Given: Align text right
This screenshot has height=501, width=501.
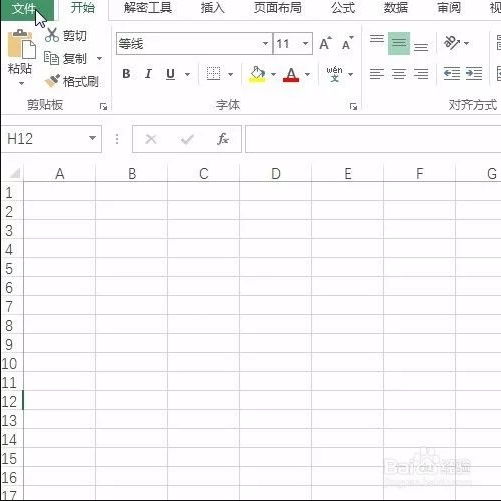Looking at the screenshot, I should coord(421,74).
